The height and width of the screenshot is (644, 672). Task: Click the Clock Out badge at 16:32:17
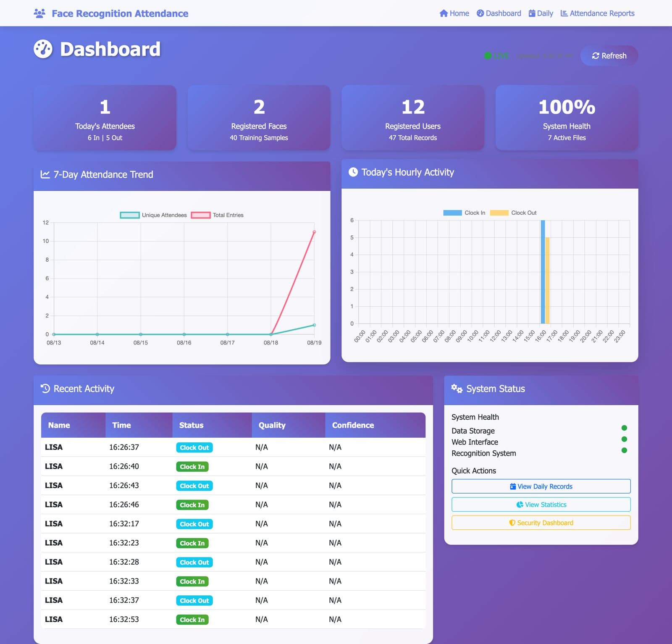coord(194,524)
